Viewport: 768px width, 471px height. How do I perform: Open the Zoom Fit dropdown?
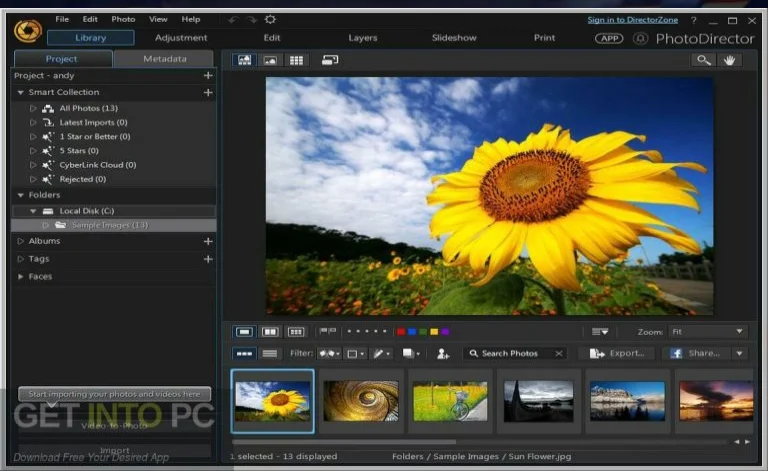(707, 332)
